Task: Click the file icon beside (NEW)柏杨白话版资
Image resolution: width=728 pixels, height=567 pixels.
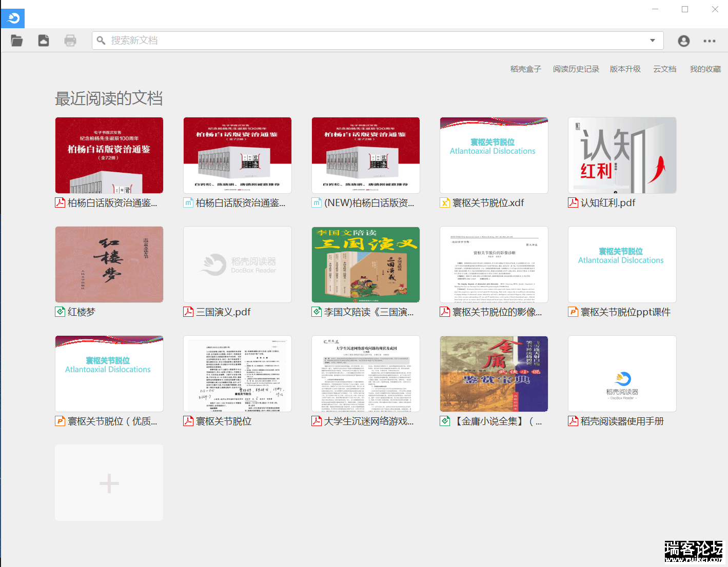Action: click(x=317, y=202)
